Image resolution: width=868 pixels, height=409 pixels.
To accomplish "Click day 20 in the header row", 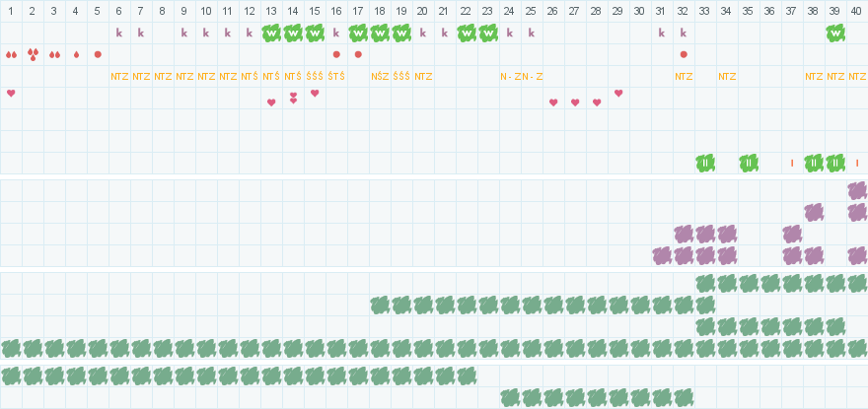I will point(422,10).
